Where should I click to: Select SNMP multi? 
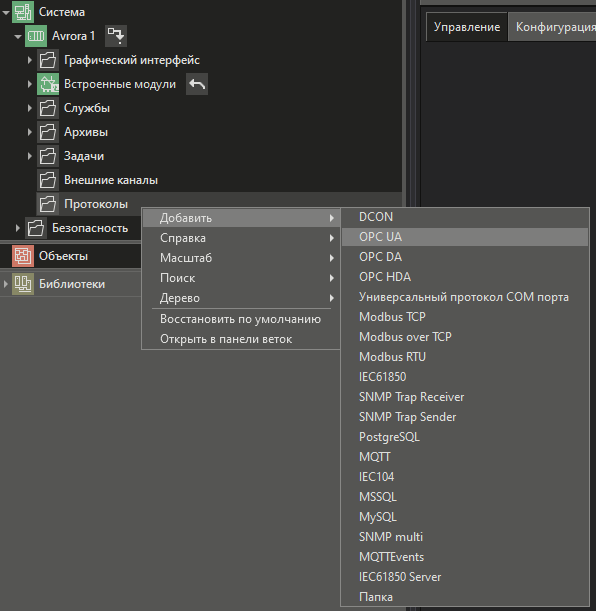pyautogui.click(x=465, y=537)
